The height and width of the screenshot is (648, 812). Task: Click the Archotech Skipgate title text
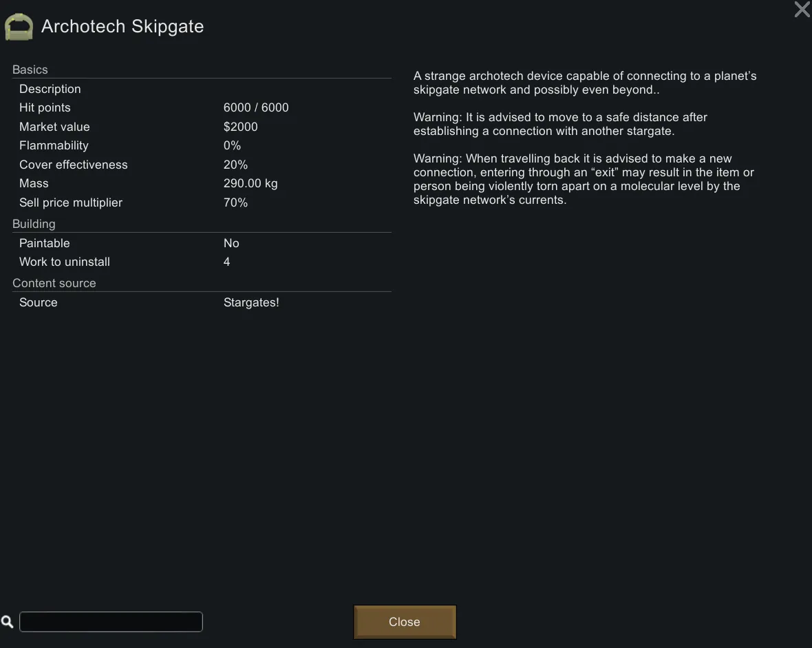click(122, 27)
